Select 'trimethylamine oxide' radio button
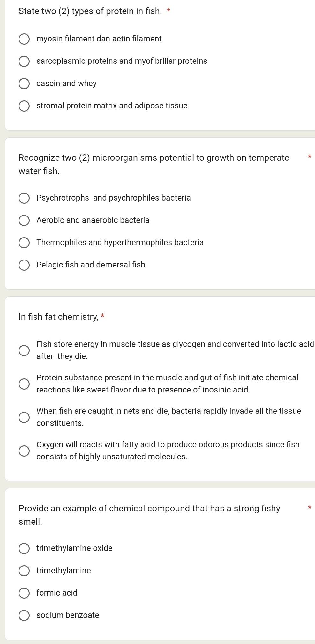The image size is (315, 644). pos(24,548)
